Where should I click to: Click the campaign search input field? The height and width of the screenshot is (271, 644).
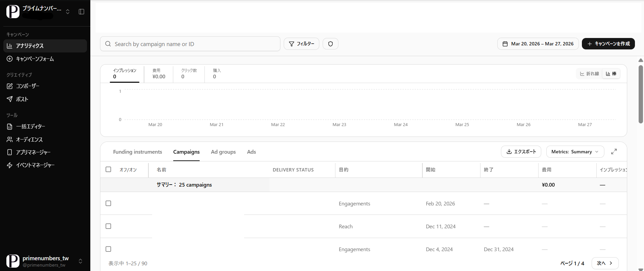(x=195, y=44)
